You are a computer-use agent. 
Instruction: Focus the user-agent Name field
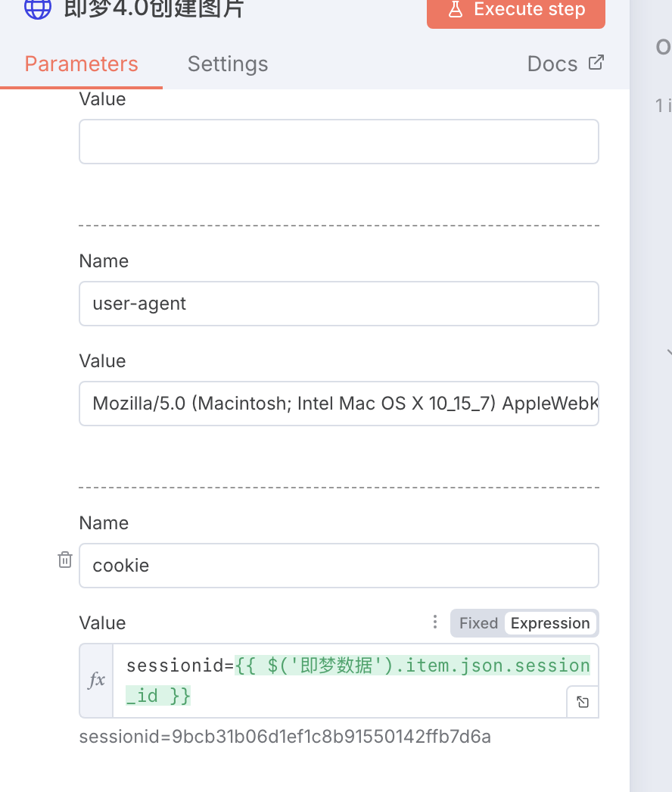pos(339,304)
